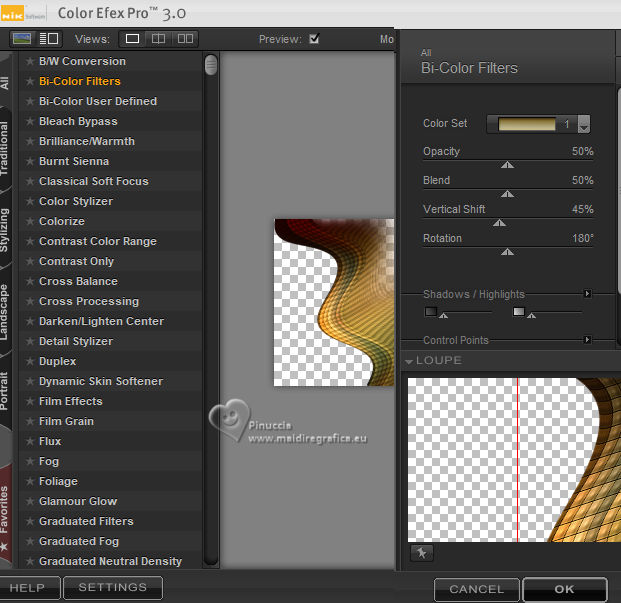This screenshot has width=621, height=603.
Task: Favorite star for B/W Conversion filter
Action: point(30,61)
